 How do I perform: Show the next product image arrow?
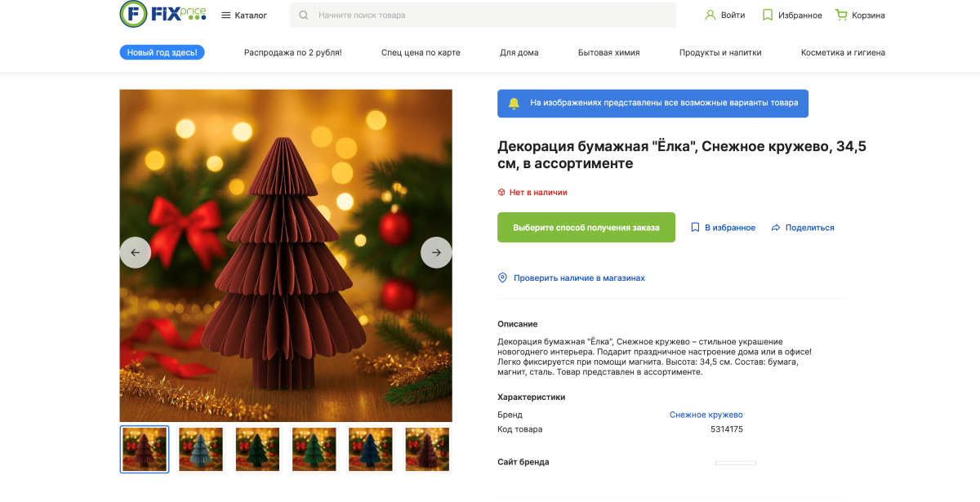436,252
